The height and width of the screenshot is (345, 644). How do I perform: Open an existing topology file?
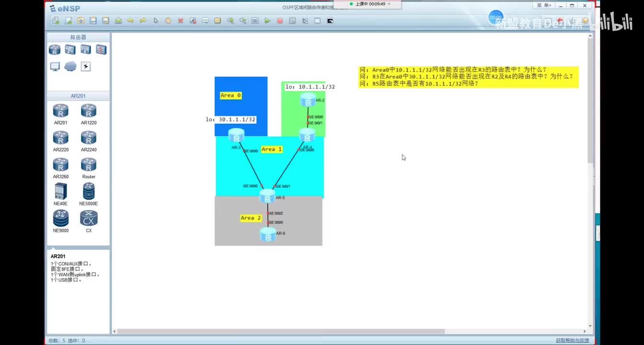tap(80, 21)
